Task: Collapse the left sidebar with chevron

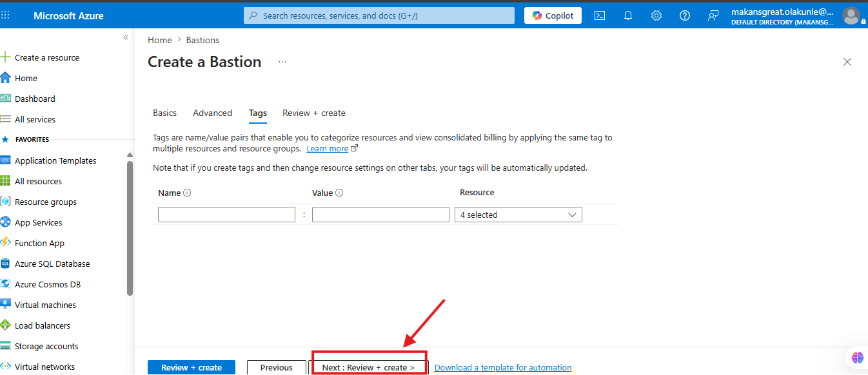Action: (x=126, y=38)
